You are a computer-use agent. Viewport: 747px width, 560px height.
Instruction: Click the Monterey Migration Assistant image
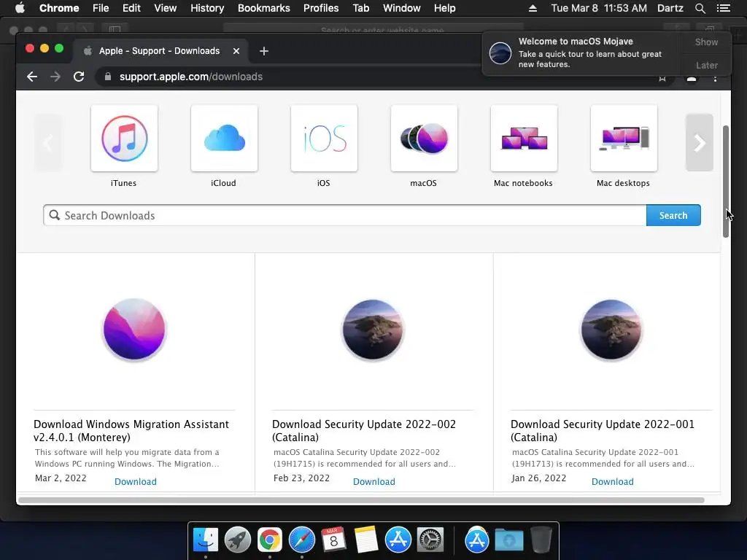pyautogui.click(x=134, y=329)
